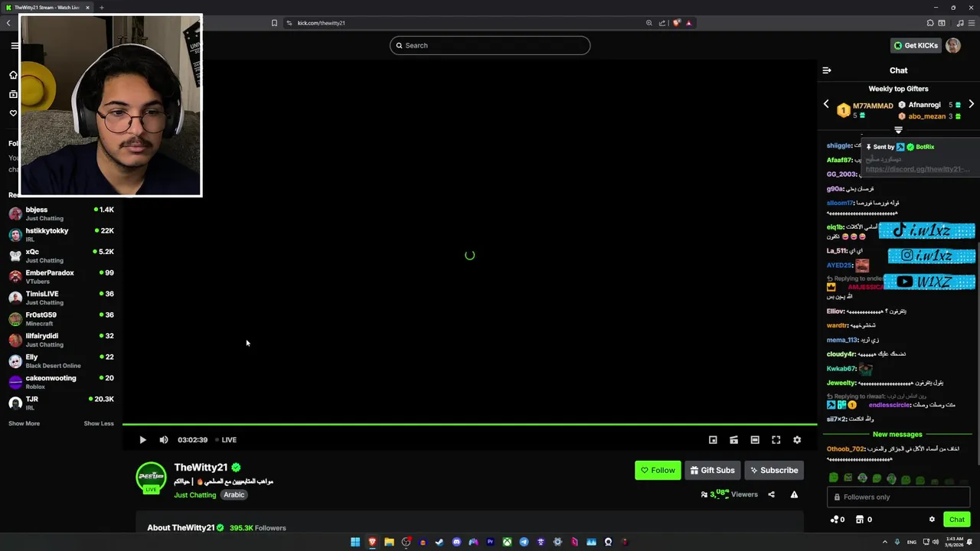980x551 pixels.
Task: Open Elly Black Desert Online channel
Action: pyautogui.click(x=61, y=361)
